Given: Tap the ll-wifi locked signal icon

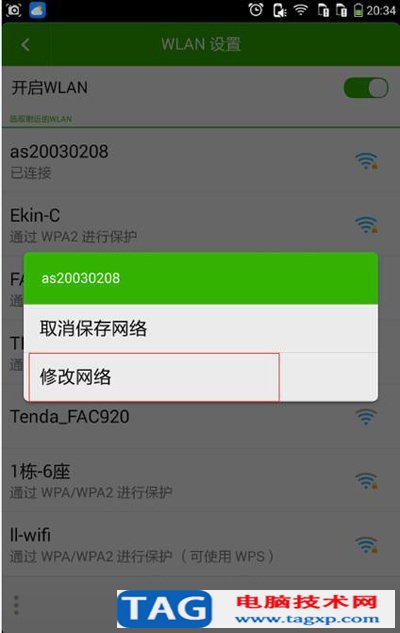Looking at the screenshot, I should point(366,545).
